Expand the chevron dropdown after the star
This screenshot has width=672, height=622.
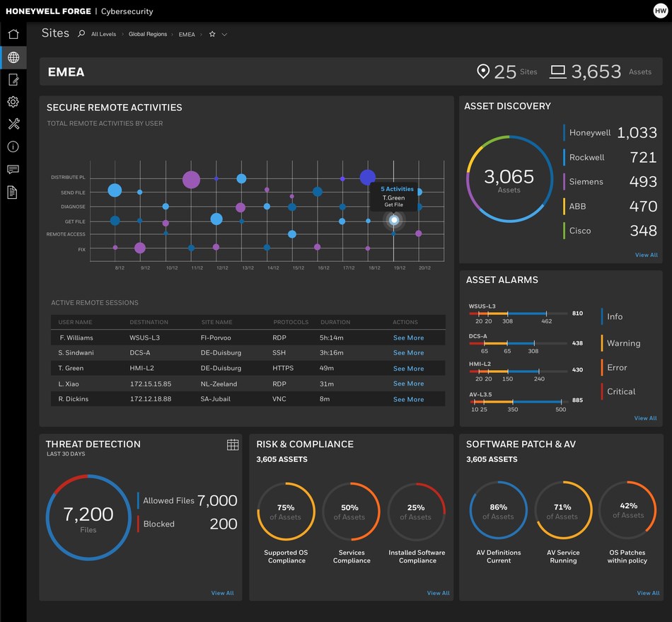225,35
